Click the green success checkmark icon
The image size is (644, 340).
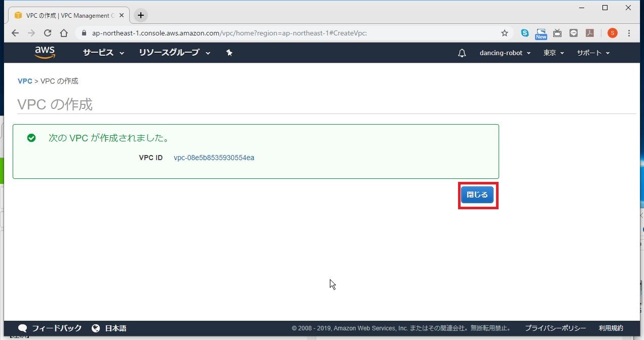(31, 138)
